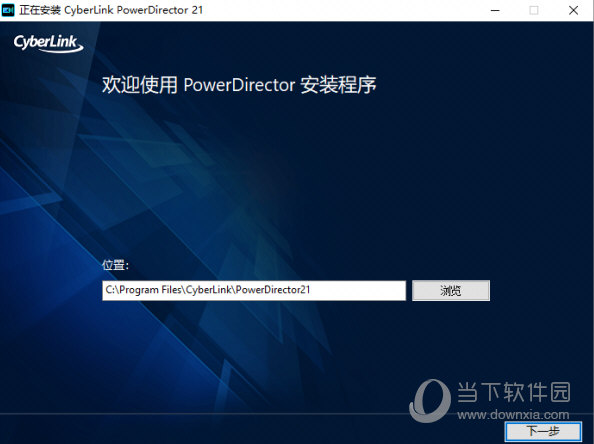Viewport: 594px width, 444px height.
Task: Click the PowerDirector installer title bar icon
Action: 8,10
